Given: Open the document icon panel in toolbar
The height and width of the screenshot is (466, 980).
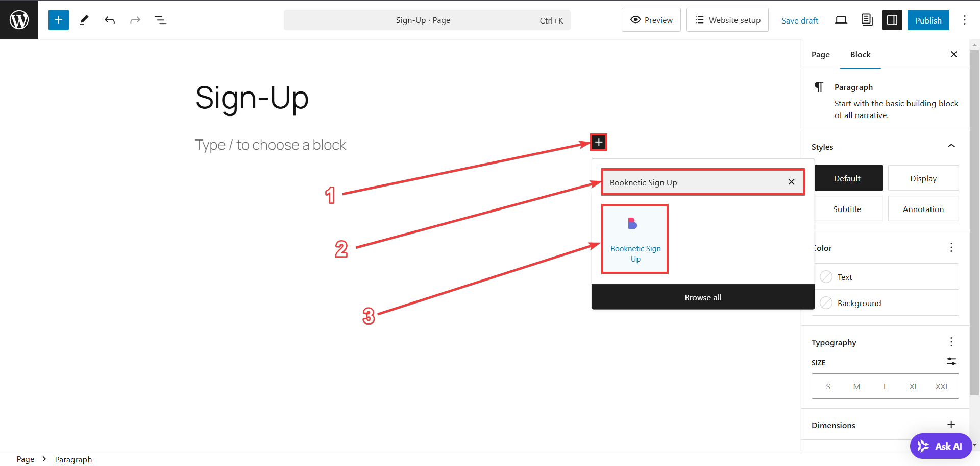Looking at the screenshot, I should [x=867, y=20].
